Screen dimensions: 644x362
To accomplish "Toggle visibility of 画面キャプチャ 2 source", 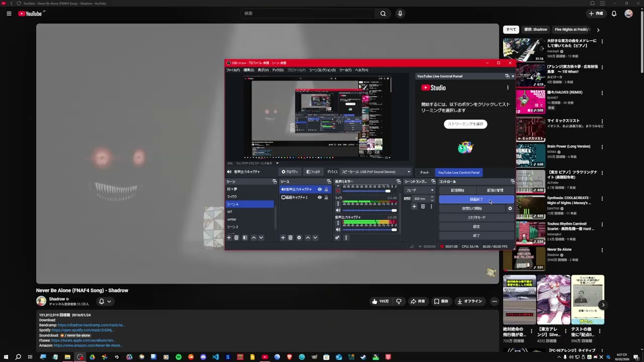I will 319,198.
